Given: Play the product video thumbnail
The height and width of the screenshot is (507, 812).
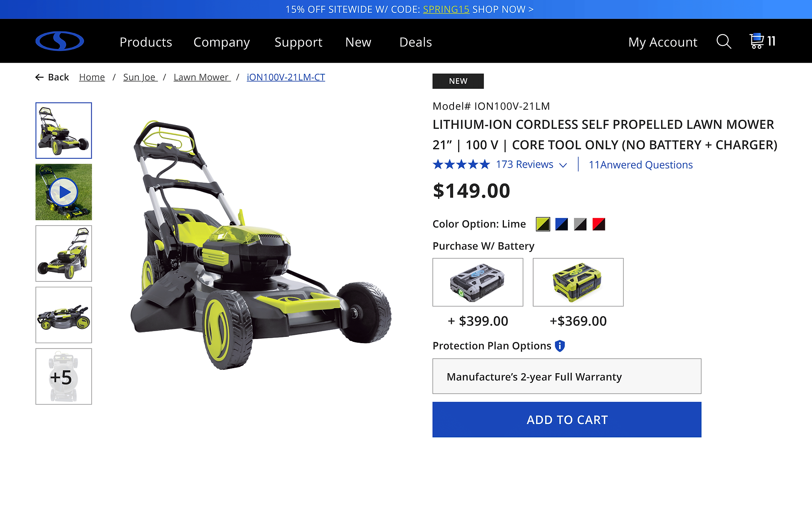Looking at the screenshot, I should [64, 192].
